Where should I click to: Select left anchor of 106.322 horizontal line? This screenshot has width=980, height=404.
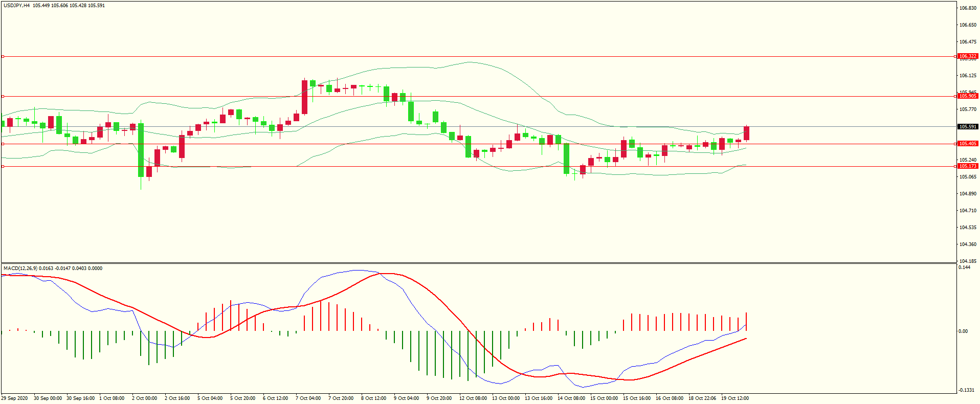coord(3,56)
